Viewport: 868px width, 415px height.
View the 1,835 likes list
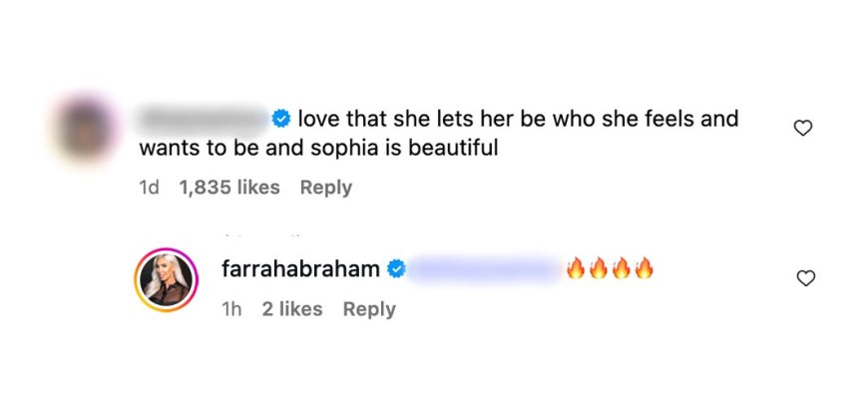pos(229,188)
